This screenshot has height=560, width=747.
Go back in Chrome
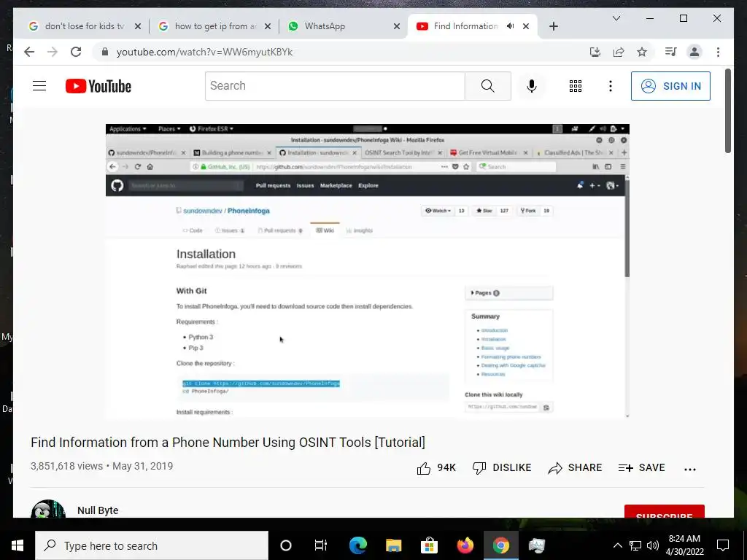(x=29, y=52)
